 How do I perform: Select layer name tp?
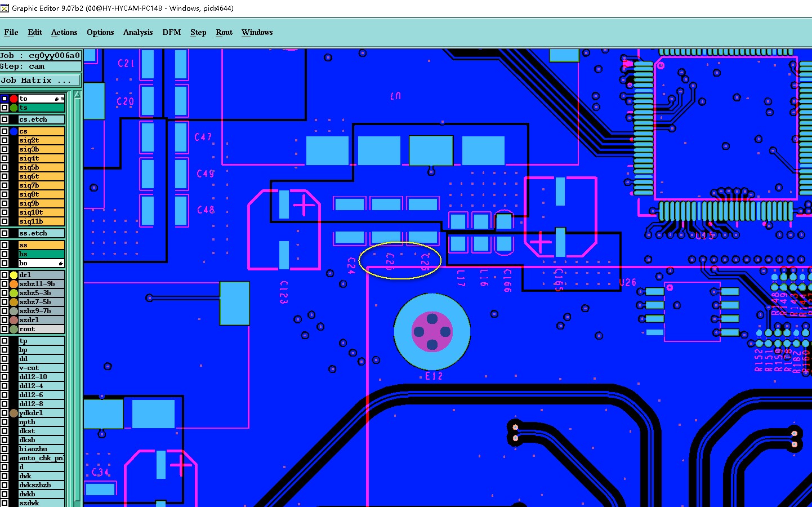(42, 341)
